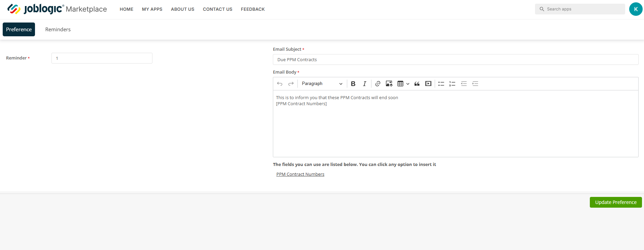Click the insert image icon
Screen dimensions: 644x250
click(389, 84)
